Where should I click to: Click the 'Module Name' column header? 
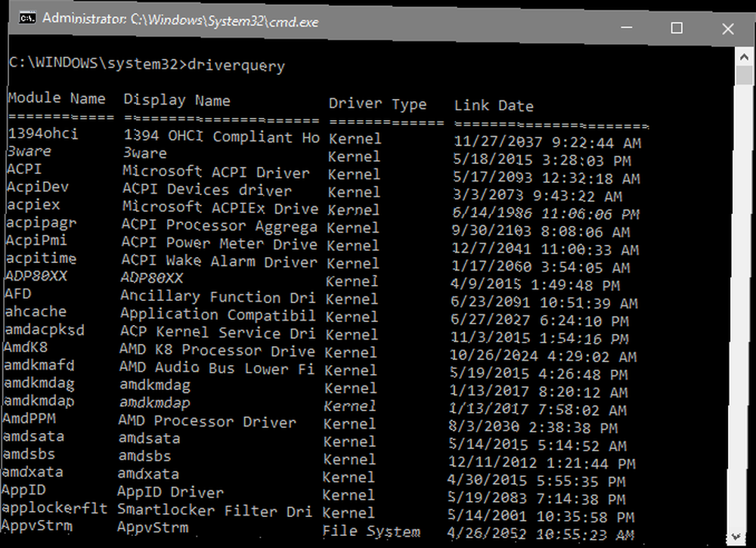57,98
